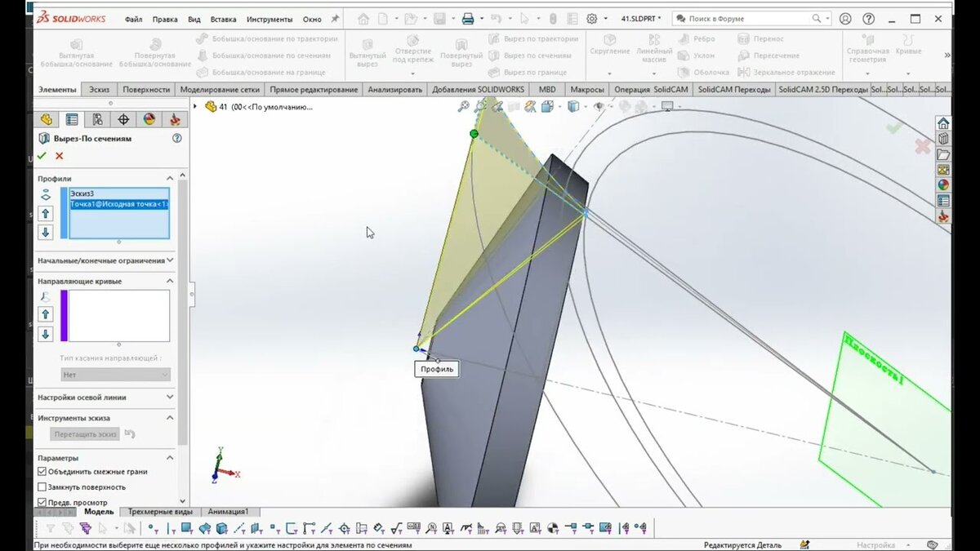The width and height of the screenshot is (980, 551).
Task: Open Appearances task pane color ball icon
Action: coord(943,185)
